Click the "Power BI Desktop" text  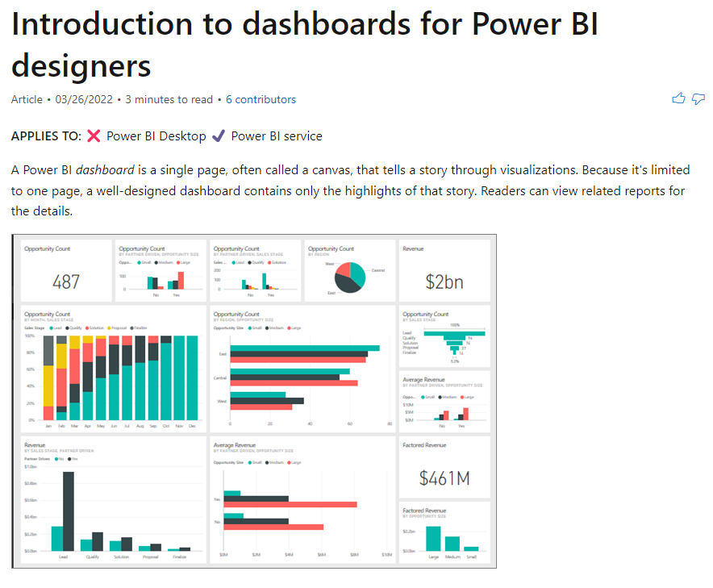click(156, 136)
